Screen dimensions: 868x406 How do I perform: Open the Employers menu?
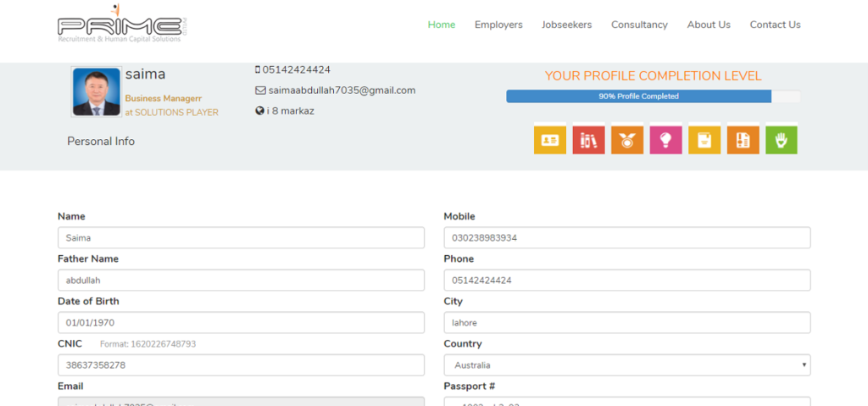coord(498,25)
